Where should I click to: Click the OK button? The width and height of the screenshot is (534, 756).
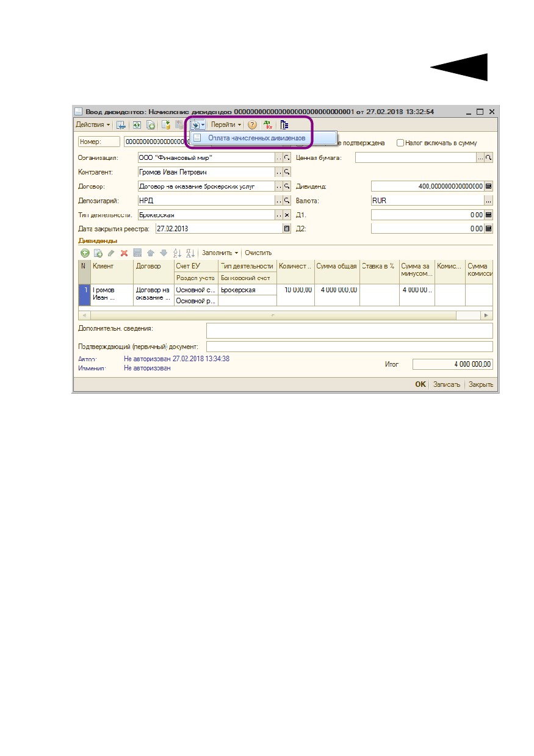coord(420,384)
